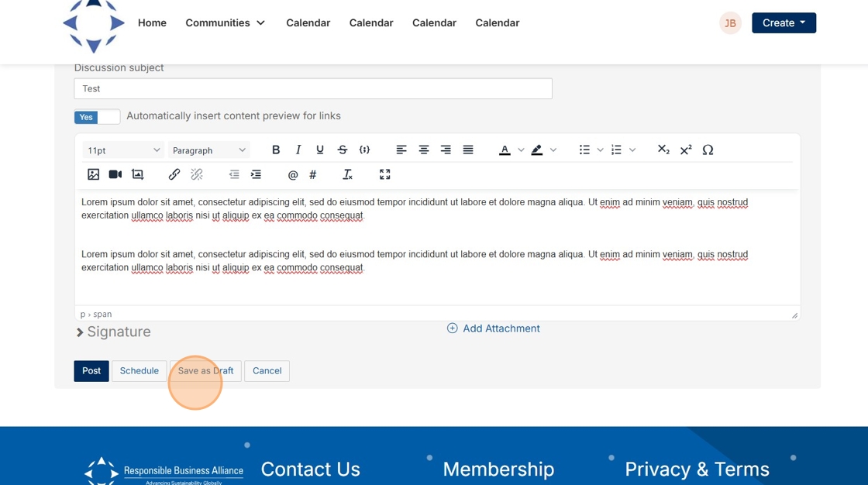Clear text formatting

pyautogui.click(x=347, y=174)
